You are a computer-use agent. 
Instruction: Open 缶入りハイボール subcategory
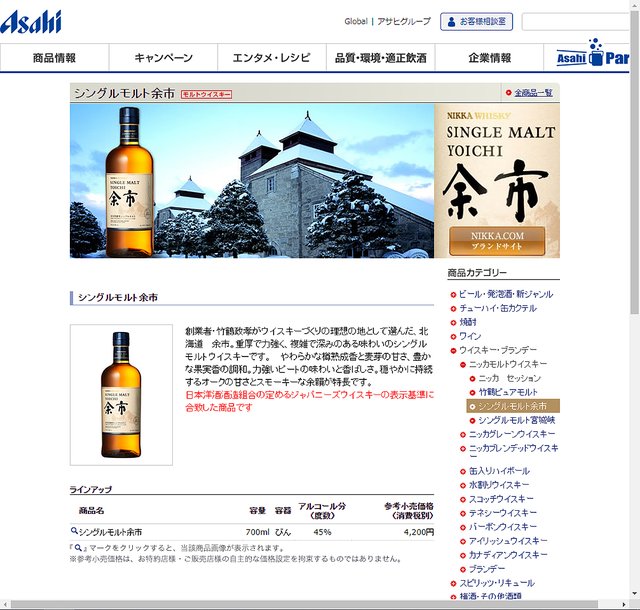click(499, 471)
